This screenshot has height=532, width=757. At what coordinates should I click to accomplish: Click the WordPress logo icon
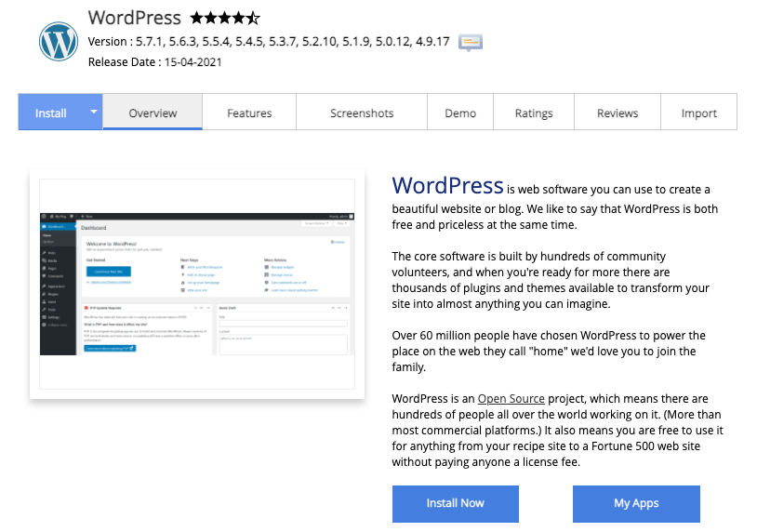pos(59,41)
